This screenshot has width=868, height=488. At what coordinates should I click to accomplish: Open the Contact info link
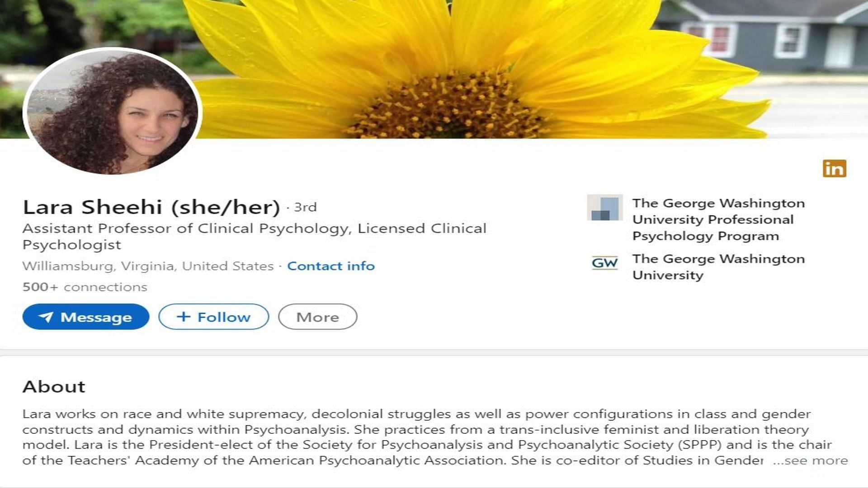(x=331, y=266)
